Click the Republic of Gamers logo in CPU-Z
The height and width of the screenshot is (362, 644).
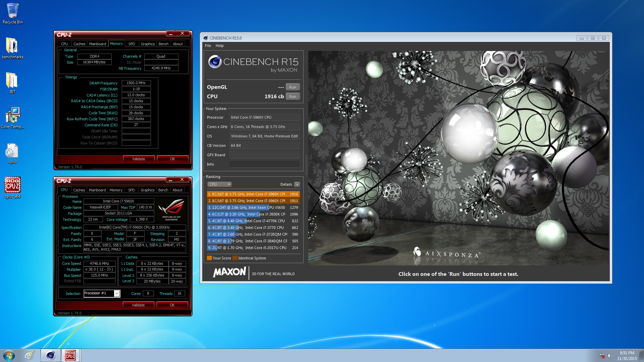pyautogui.click(x=171, y=209)
